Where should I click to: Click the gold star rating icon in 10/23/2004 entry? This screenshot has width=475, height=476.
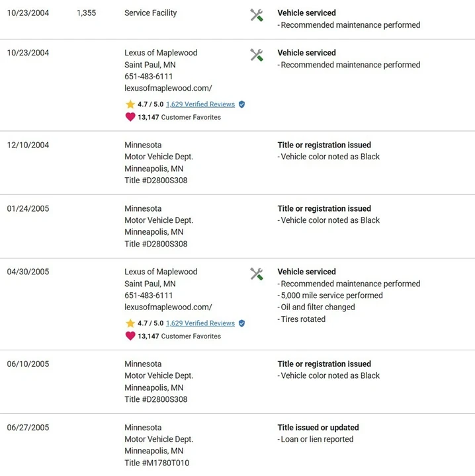point(130,104)
